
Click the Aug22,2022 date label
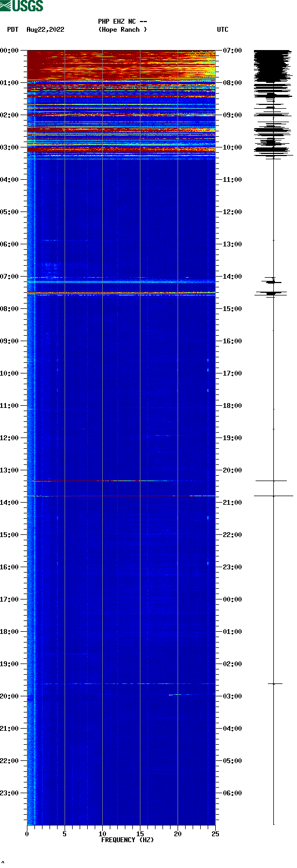45,30
